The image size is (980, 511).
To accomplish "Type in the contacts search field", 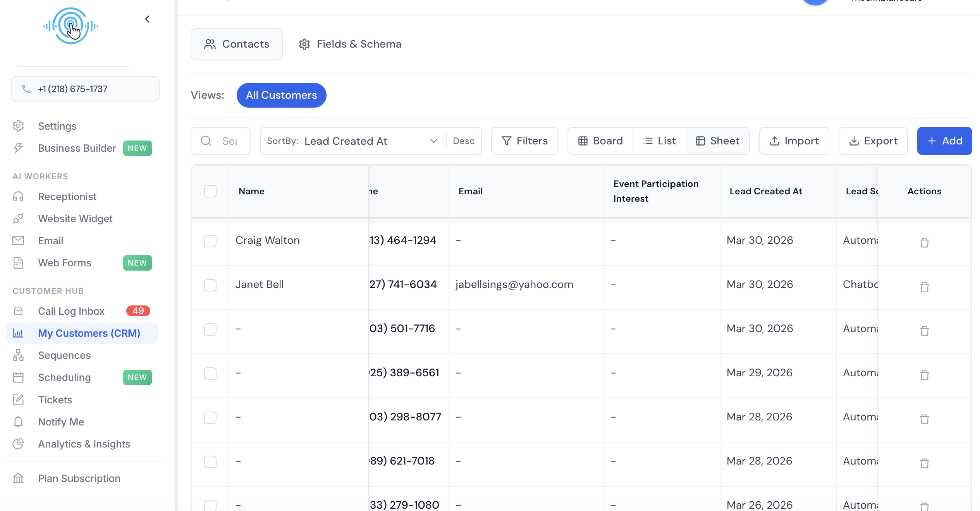I will [225, 141].
